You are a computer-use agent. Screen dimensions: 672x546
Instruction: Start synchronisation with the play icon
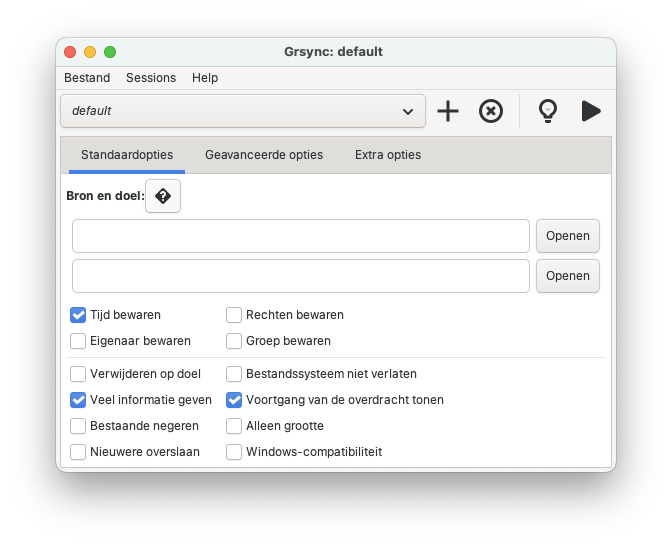tap(591, 111)
